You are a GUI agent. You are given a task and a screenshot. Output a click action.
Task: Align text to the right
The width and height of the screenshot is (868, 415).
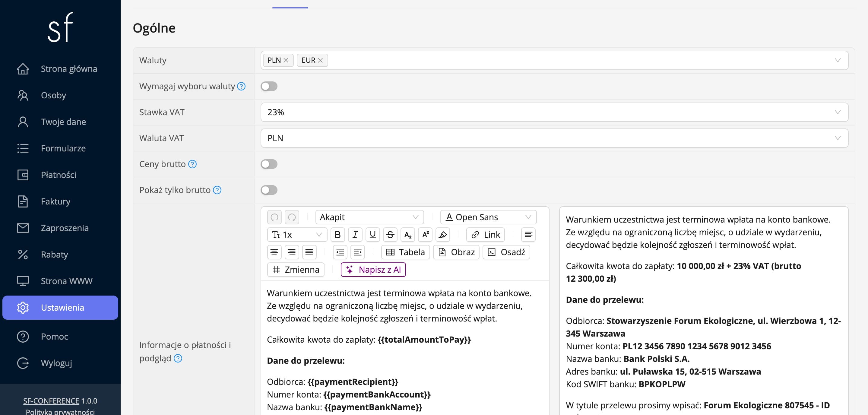coord(292,252)
